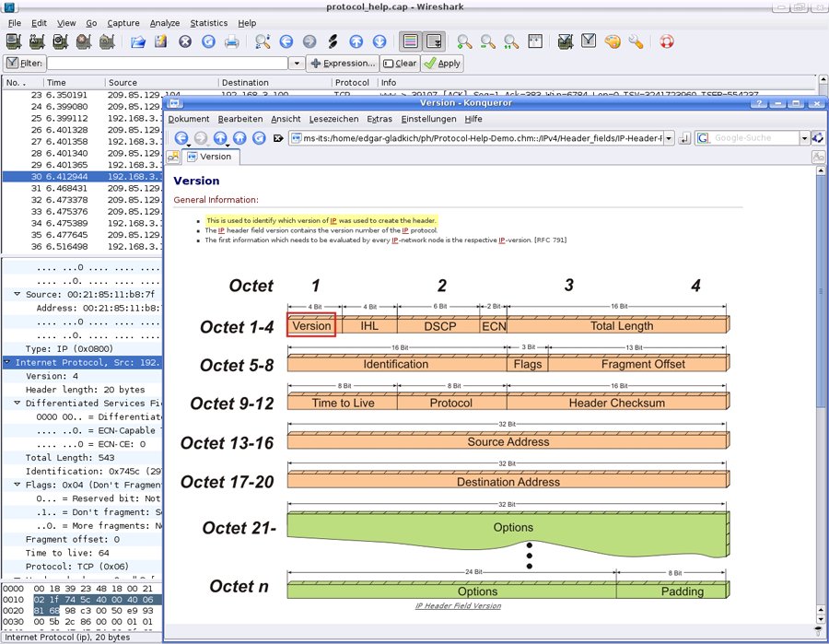Edit capture filters
829x644 pixels.
point(566,41)
